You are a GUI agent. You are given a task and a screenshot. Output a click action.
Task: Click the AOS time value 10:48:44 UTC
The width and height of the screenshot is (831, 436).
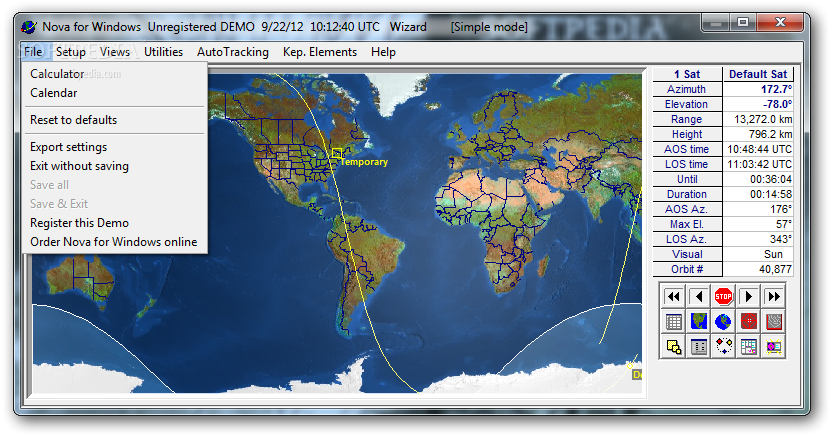[758, 149]
